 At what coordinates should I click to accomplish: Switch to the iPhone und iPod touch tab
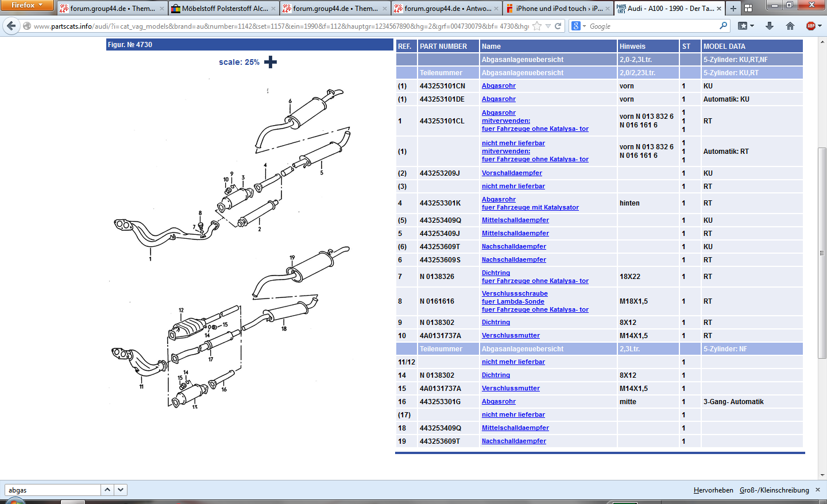[558, 9]
